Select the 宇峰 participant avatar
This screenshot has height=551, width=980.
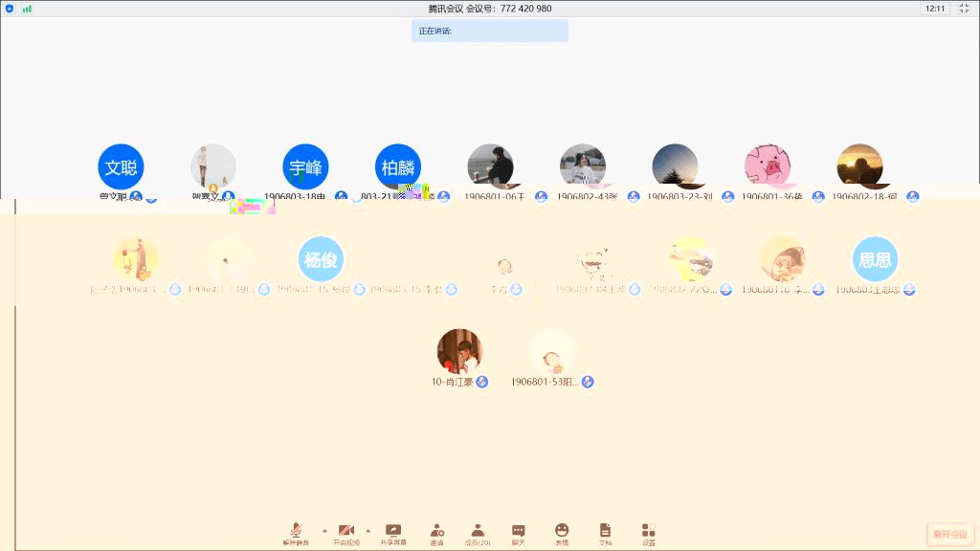305,167
